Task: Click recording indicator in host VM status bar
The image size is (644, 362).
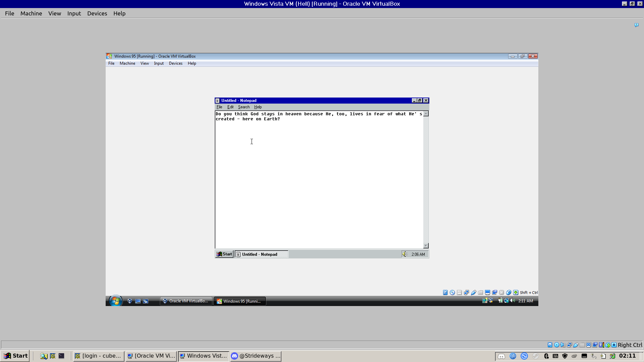Action: tap(595, 345)
